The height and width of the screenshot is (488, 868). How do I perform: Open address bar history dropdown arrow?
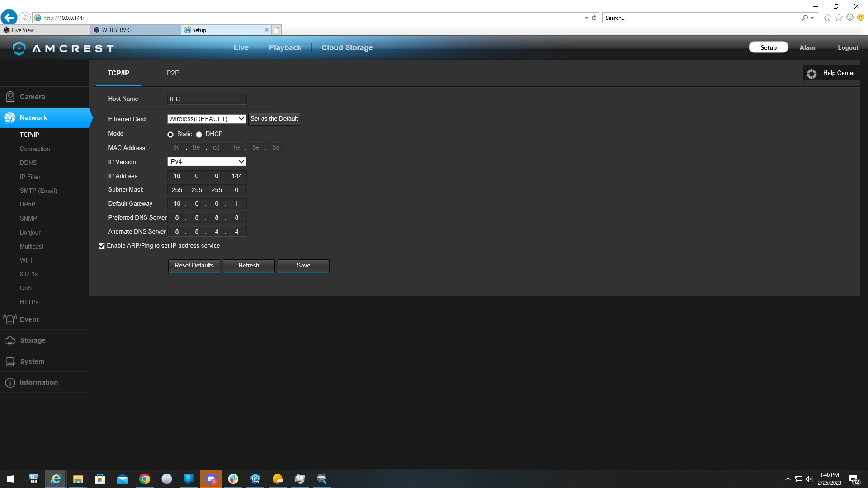pos(586,18)
